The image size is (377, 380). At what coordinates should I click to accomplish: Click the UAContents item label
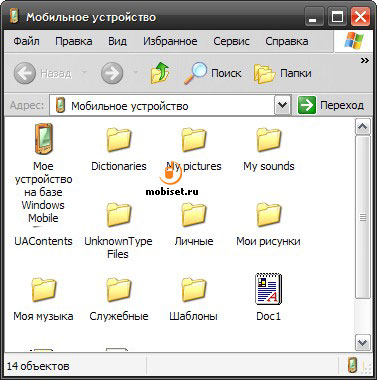tap(43, 241)
